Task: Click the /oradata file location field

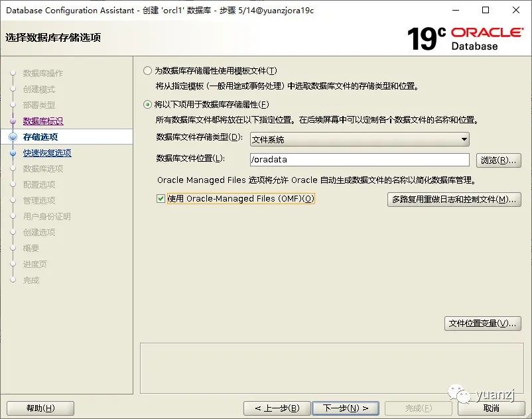Action: [x=360, y=160]
